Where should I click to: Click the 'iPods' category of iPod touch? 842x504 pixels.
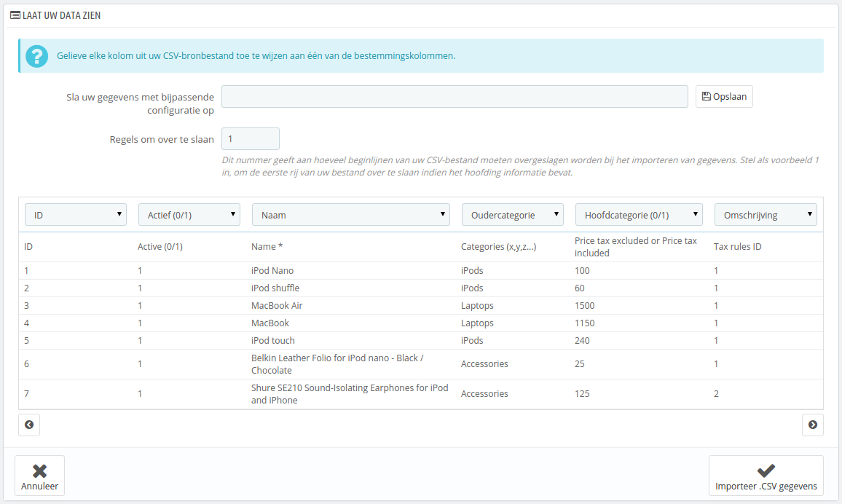tap(472, 340)
